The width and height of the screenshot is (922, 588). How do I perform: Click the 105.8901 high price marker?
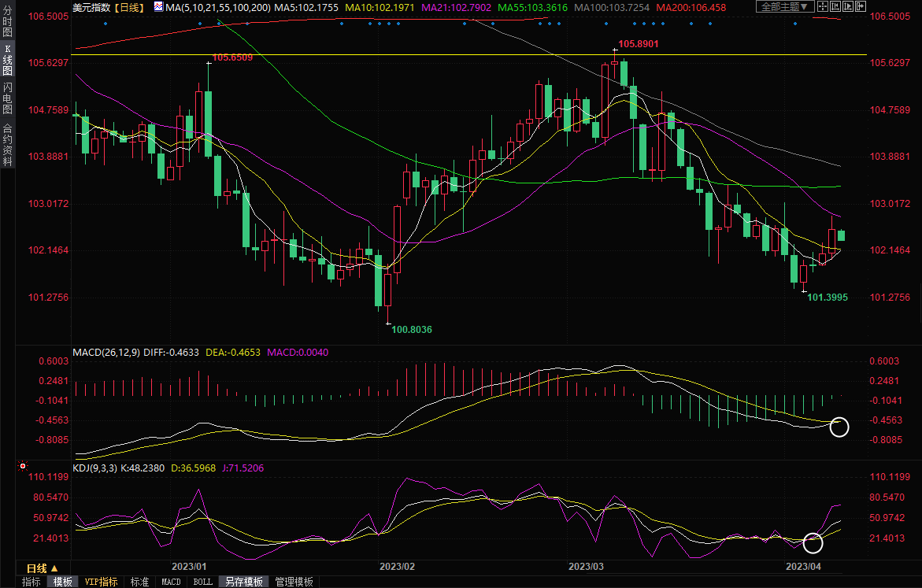[x=637, y=44]
